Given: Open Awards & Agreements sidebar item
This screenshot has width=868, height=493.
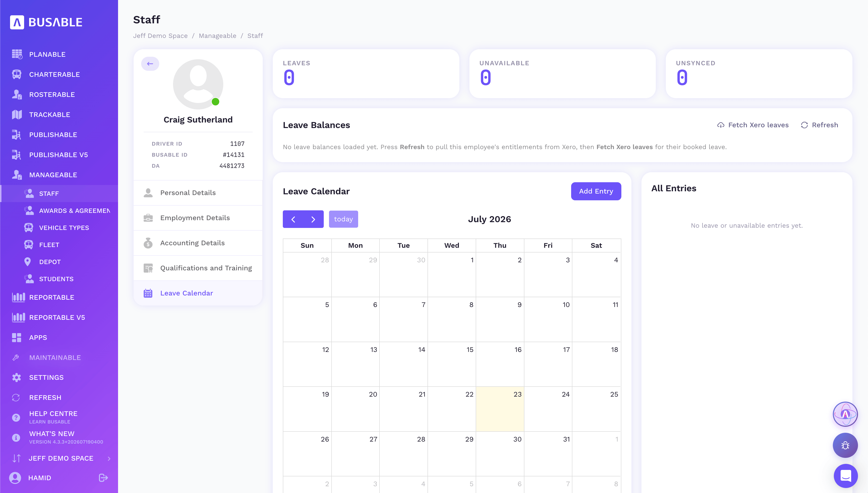Looking at the screenshot, I should pyautogui.click(x=59, y=211).
